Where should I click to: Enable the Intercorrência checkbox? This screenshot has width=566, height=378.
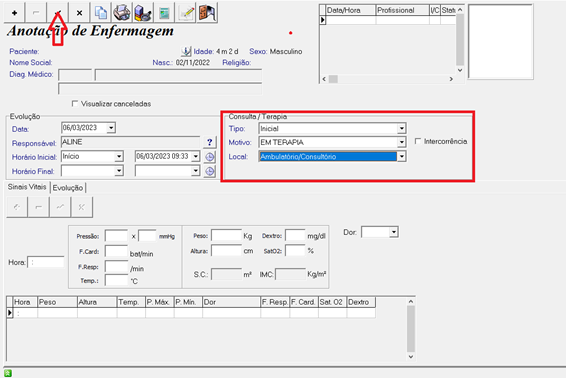(418, 141)
